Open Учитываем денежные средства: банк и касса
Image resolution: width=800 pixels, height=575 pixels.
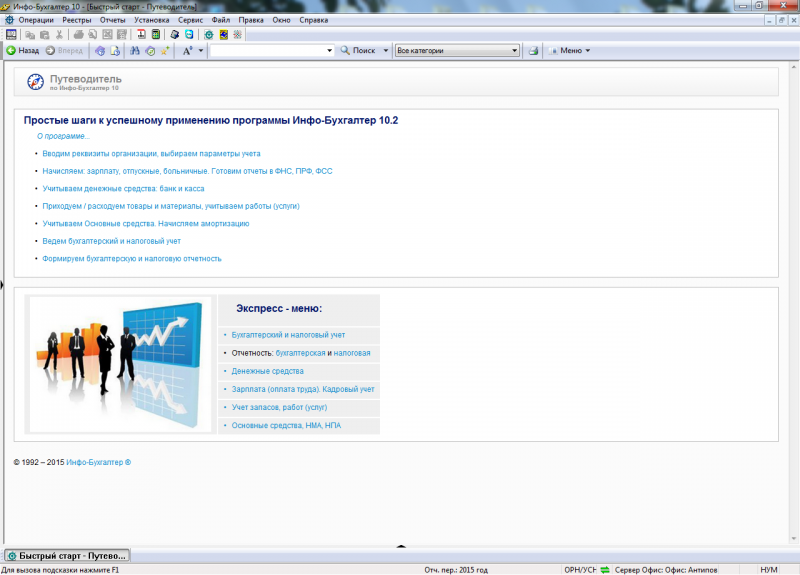[x=123, y=188]
